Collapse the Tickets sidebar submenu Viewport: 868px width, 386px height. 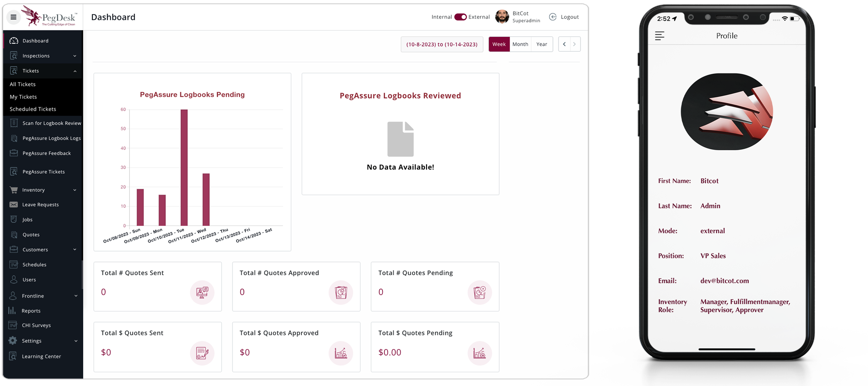pos(75,71)
